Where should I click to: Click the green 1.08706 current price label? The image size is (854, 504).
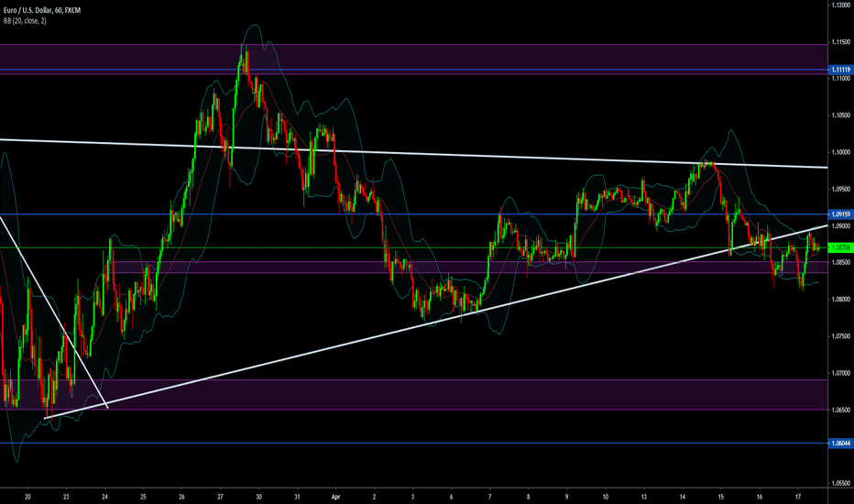pos(839,248)
